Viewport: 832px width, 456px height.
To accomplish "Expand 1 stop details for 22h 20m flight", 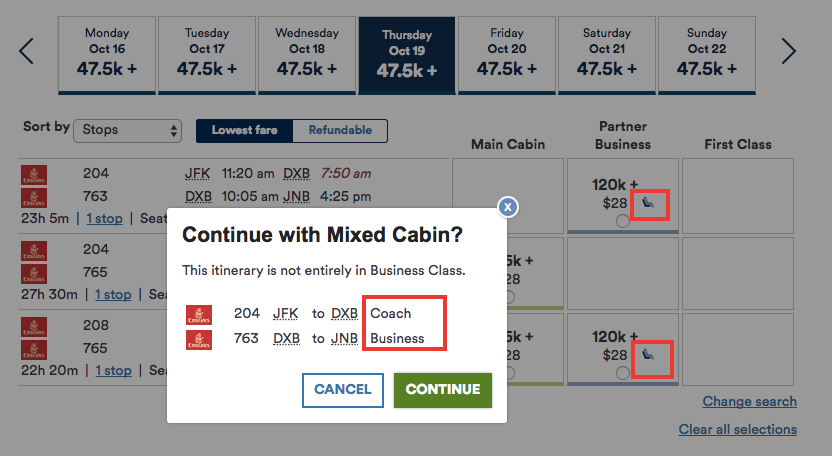I will (x=114, y=371).
